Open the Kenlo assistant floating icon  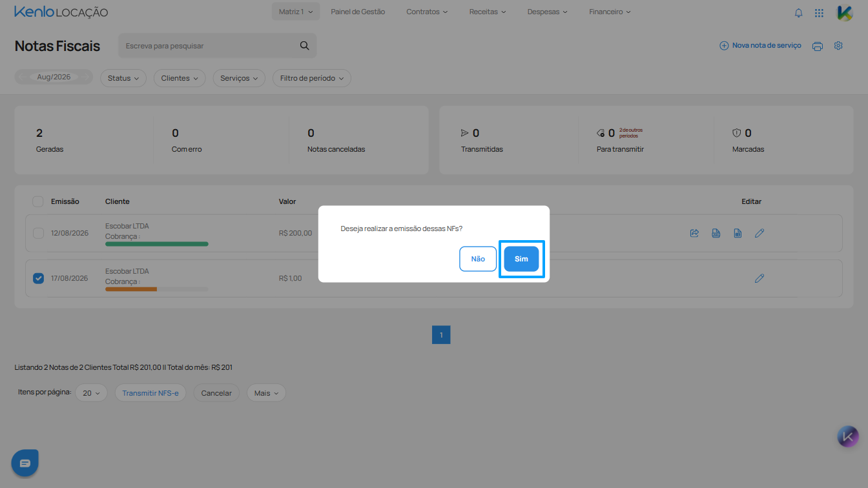pyautogui.click(x=848, y=436)
